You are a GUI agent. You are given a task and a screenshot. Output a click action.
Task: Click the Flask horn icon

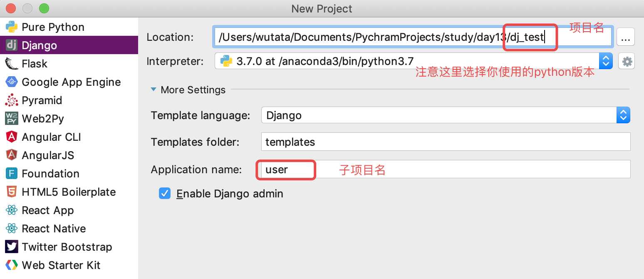point(11,64)
